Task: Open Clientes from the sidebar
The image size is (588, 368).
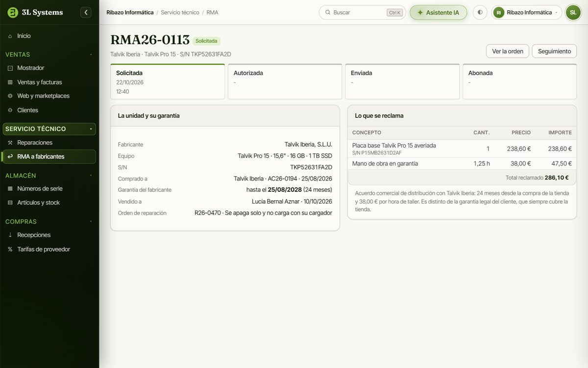Action: pyautogui.click(x=49, y=110)
